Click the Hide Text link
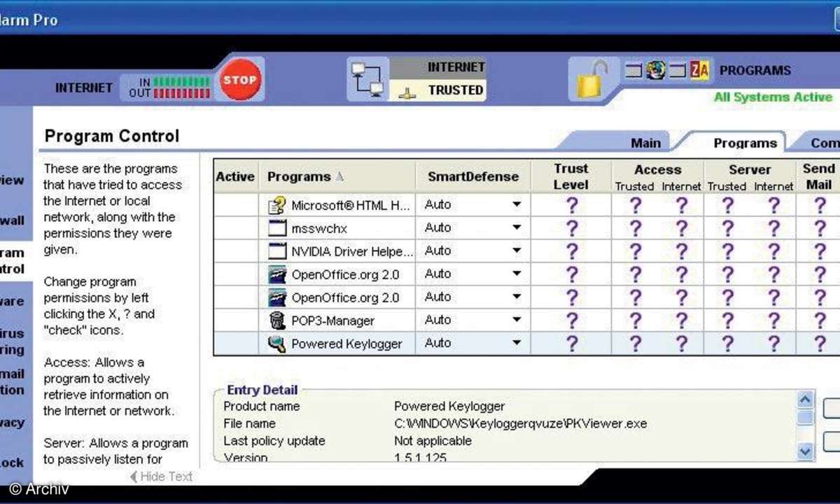840x504 pixels. [x=161, y=477]
